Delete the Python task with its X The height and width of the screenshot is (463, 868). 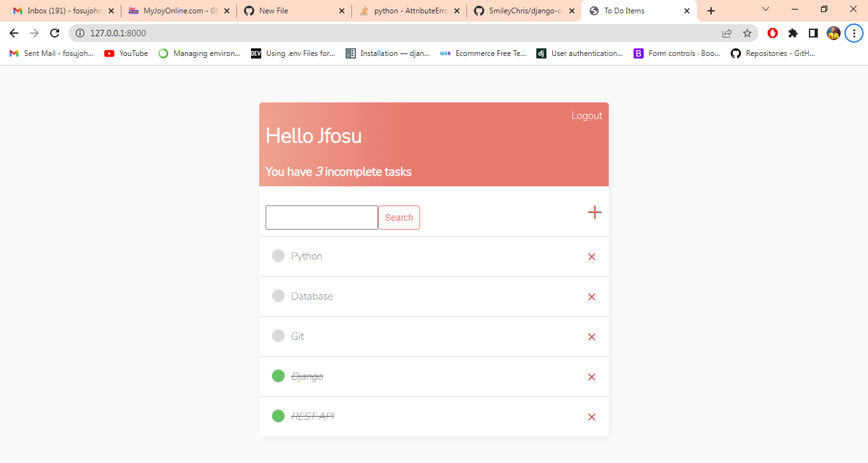click(x=592, y=257)
